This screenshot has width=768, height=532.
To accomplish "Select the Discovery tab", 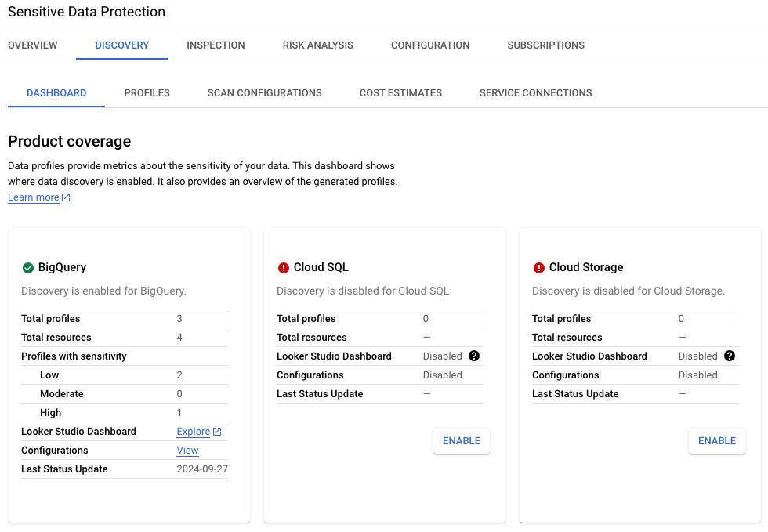I will (x=122, y=45).
